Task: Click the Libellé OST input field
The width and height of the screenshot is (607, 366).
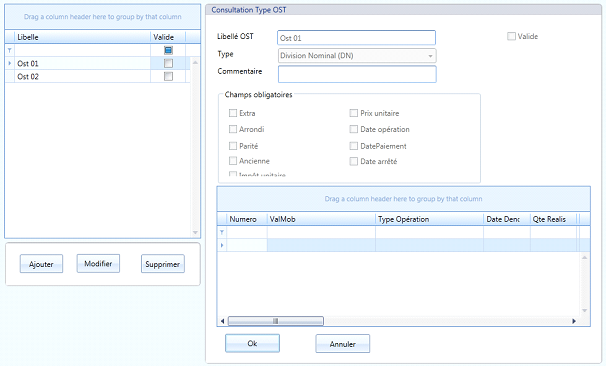Action: tap(357, 38)
